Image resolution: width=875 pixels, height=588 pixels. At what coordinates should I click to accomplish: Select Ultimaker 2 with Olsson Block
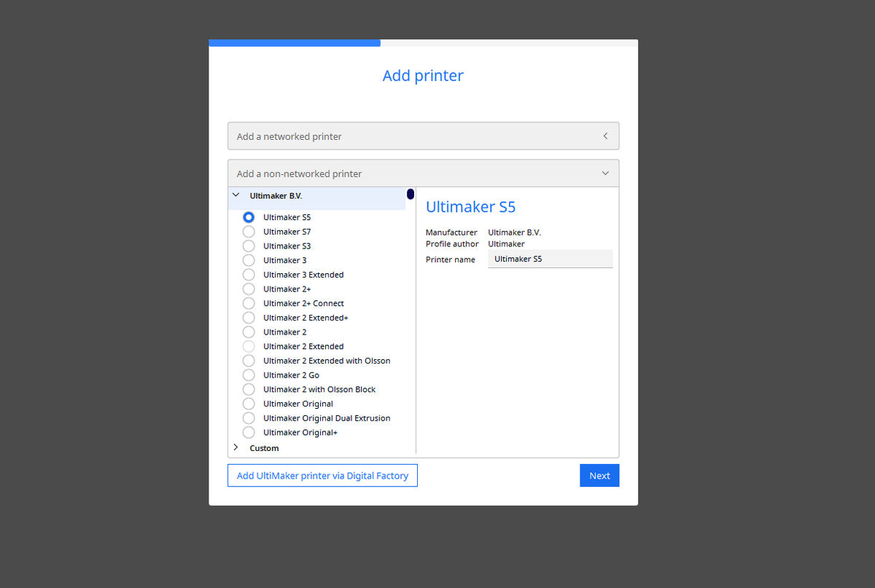point(249,390)
